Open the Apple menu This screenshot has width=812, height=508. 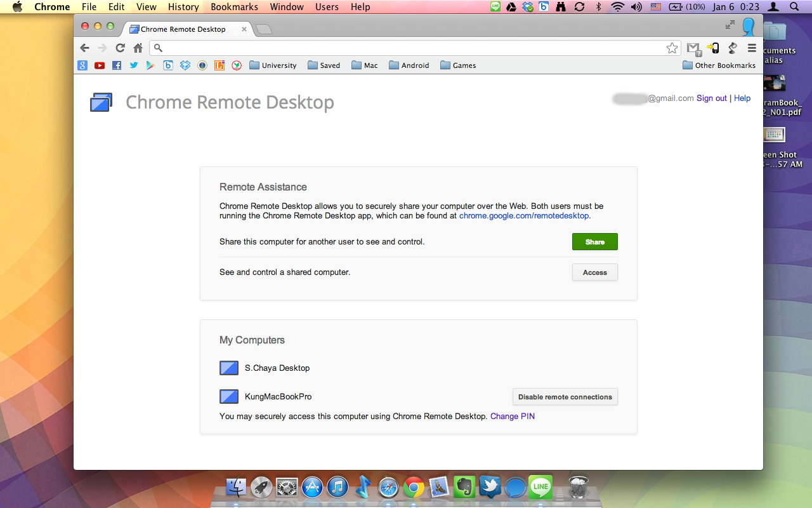click(17, 7)
